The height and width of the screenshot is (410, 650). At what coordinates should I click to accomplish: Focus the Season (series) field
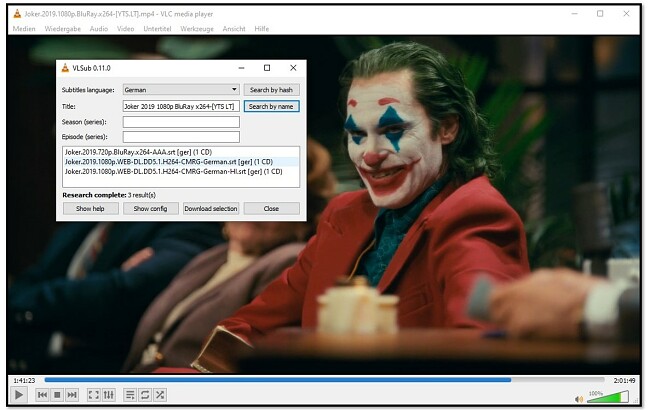coord(181,122)
